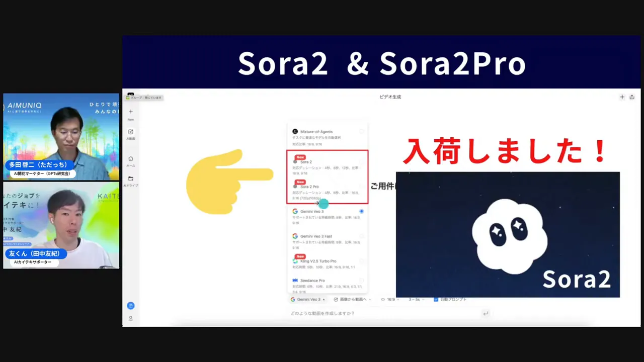Select the Mixture-of-Agents model option
Image resolution: width=644 pixels, height=362 pixels.
pyautogui.click(x=328, y=137)
